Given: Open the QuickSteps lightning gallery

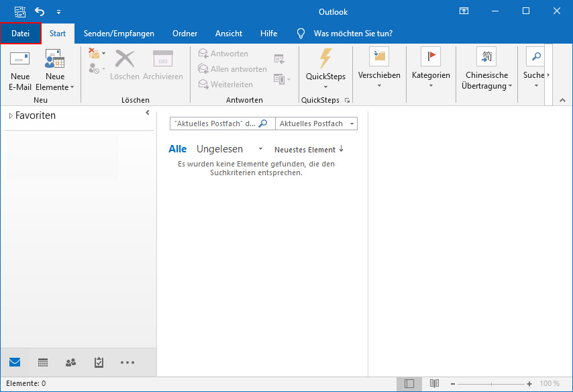Looking at the screenshot, I should coord(325,68).
